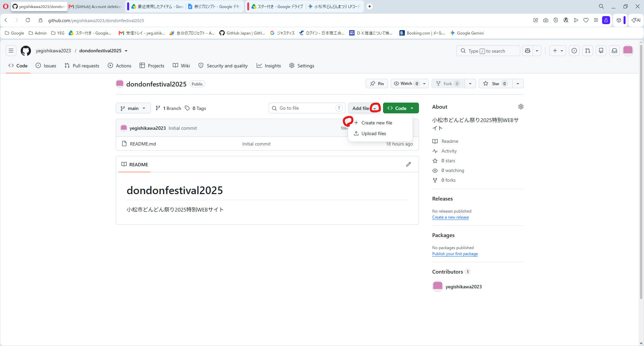Open the green Code dropdown button
Viewport: 644px width, 346px height.
(x=401, y=108)
